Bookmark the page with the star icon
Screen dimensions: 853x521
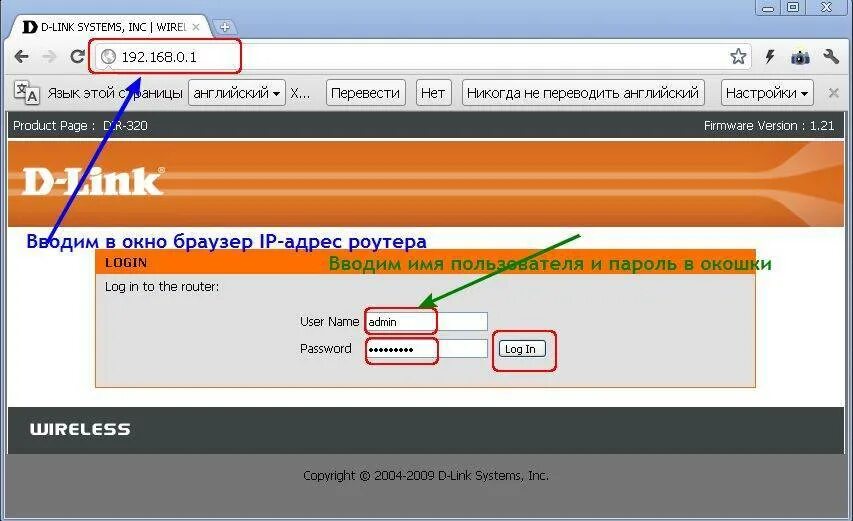coord(738,56)
